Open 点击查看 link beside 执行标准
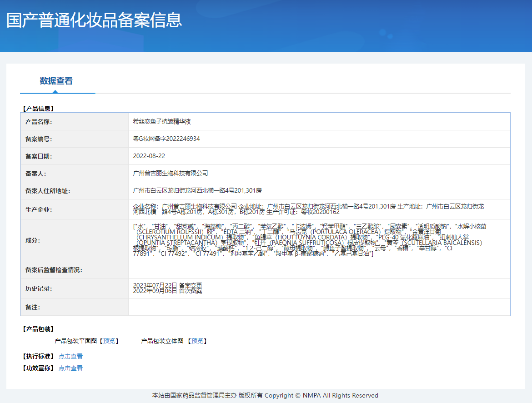The image size is (532, 403). pyautogui.click(x=70, y=356)
